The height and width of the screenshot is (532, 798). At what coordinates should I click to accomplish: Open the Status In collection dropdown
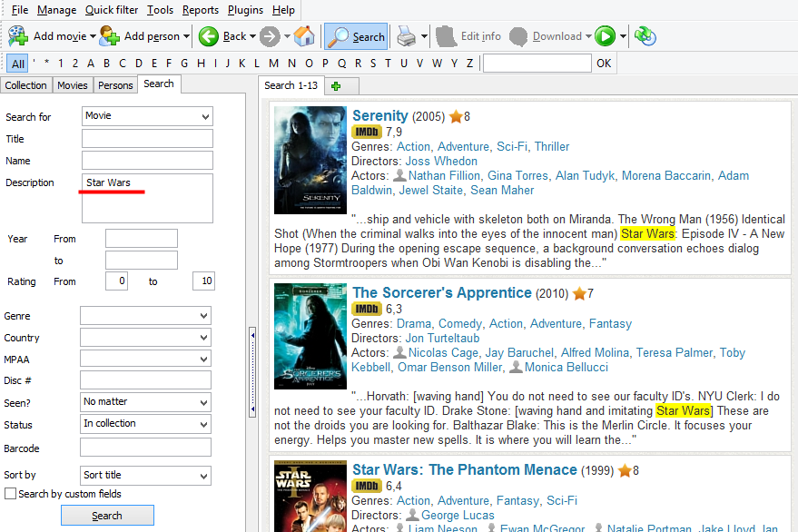coord(145,424)
